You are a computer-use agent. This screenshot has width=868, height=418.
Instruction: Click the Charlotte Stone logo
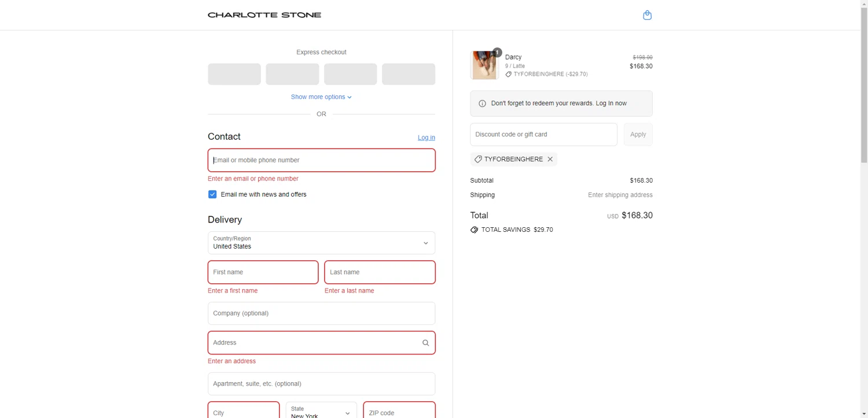coord(264,15)
